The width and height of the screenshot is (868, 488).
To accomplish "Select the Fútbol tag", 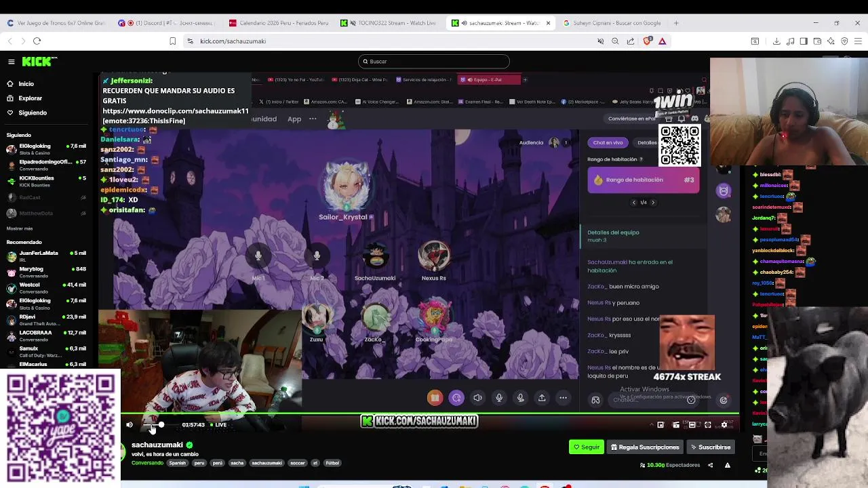I will point(332,463).
